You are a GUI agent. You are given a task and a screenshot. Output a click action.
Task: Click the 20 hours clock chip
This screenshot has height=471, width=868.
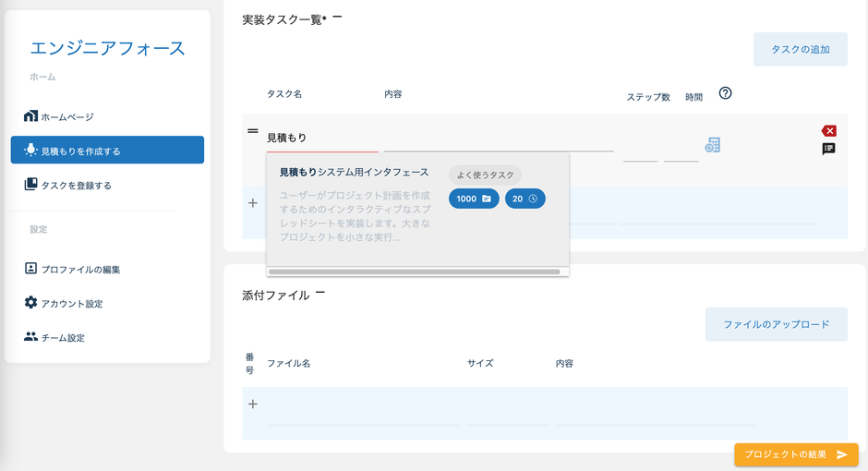pos(524,199)
